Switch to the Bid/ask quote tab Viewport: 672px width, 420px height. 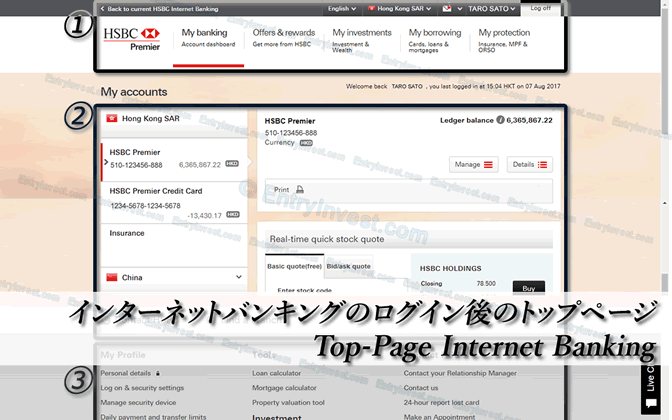348,266
